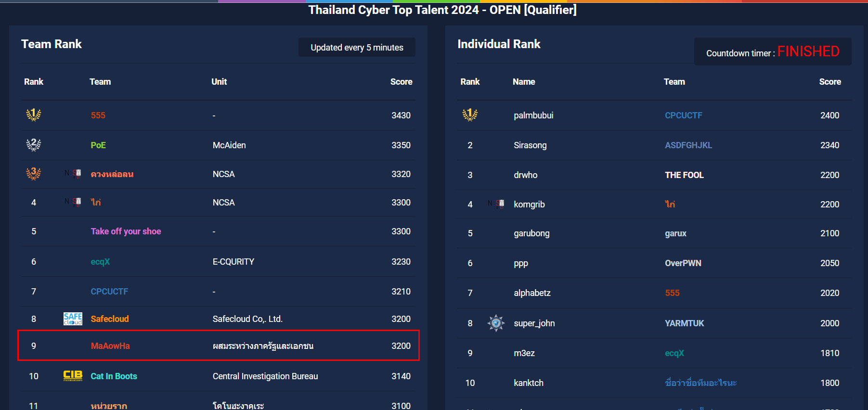Open the YARMTUK team link
The height and width of the screenshot is (410, 868).
685,323
